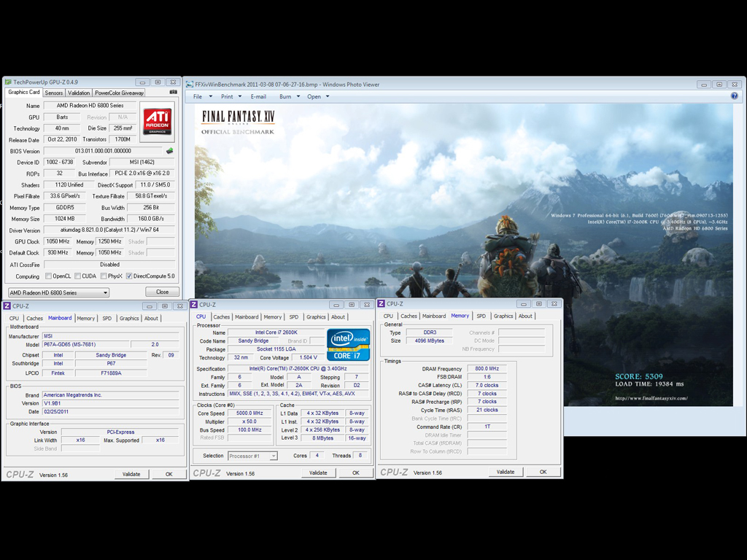Click CPU-Z Memory window title icon
The width and height of the screenshot is (747, 560).
tap(381, 304)
